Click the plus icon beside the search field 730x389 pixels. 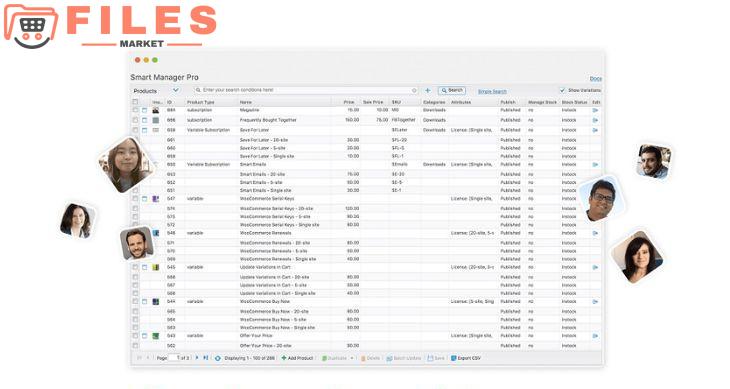[x=428, y=90]
